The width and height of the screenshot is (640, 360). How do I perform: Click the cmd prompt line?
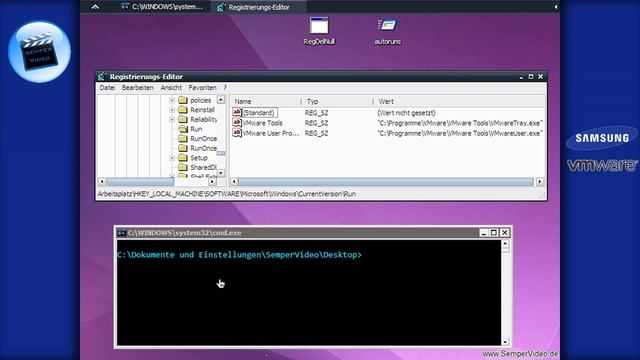[x=240, y=255]
